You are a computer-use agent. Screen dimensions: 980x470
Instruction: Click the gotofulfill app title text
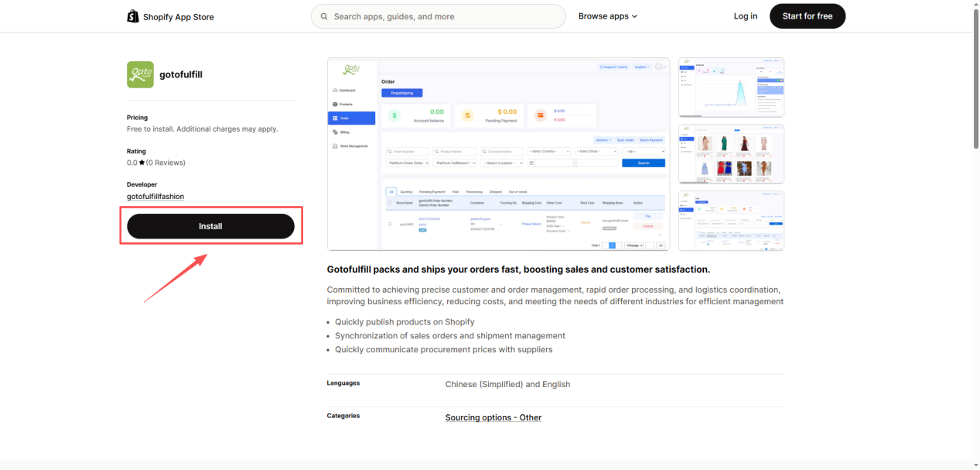(180, 75)
